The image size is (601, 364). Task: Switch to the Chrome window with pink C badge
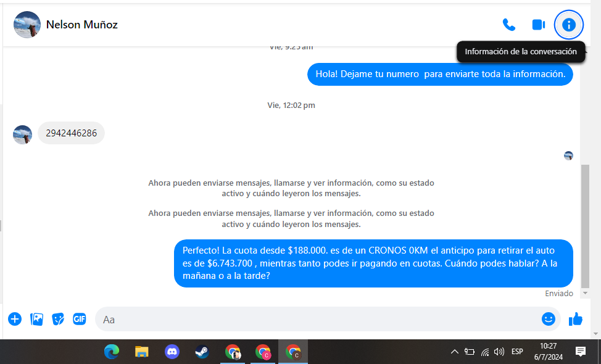tap(263, 352)
